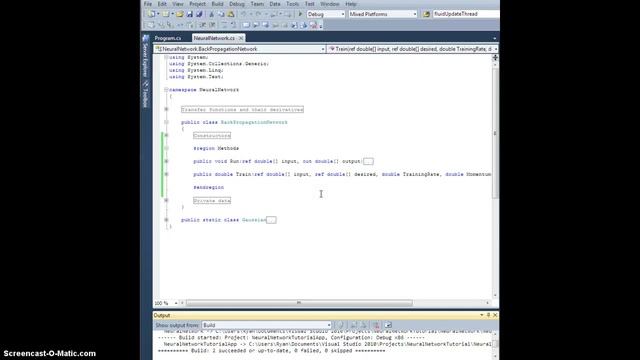Cut selection with the scissors icon
The width and height of the screenshot is (640, 360).
(211, 14)
